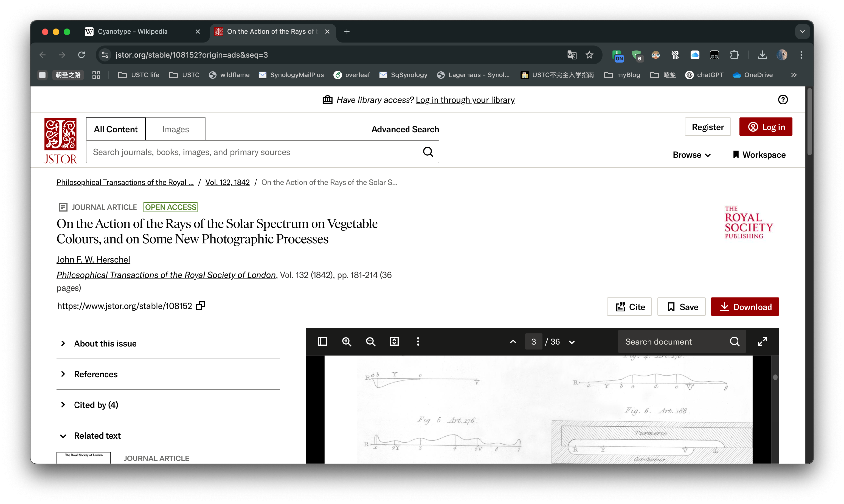The image size is (844, 504).
Task: Open the viewer more options menu
Action: click(418, 341)
